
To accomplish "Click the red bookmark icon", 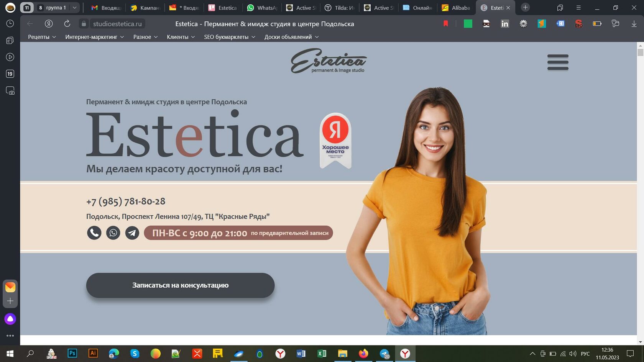I will click(445, 24).
